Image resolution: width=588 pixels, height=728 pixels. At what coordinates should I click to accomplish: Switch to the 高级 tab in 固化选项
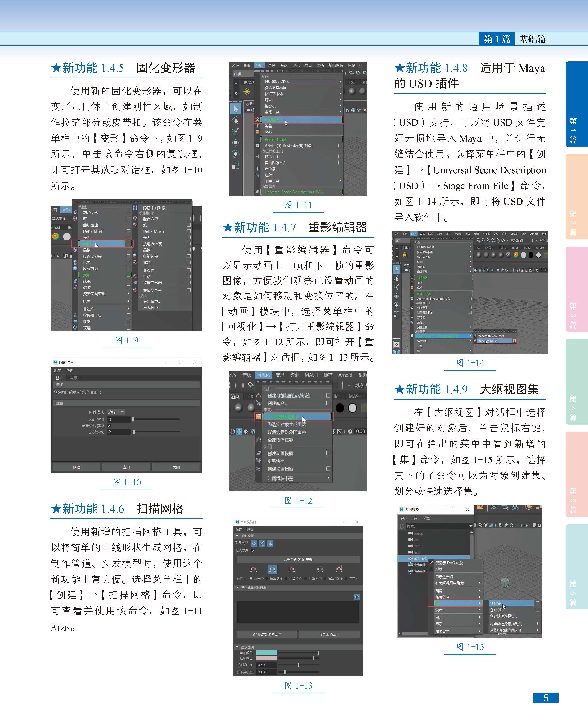[x=73, y=378]
